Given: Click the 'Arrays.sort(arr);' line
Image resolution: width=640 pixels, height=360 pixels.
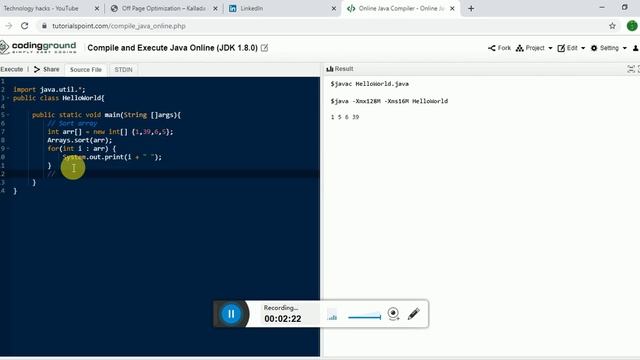Looking at the screenshot, I should click(x=79, y=140).
